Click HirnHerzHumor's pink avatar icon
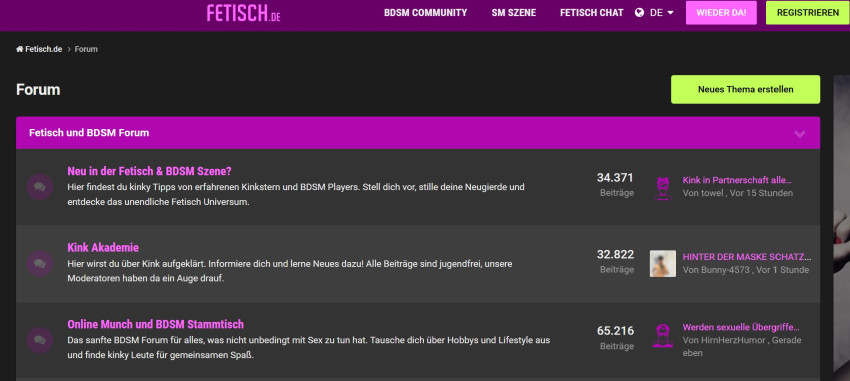The image size is (850, 381). (662, 336)
